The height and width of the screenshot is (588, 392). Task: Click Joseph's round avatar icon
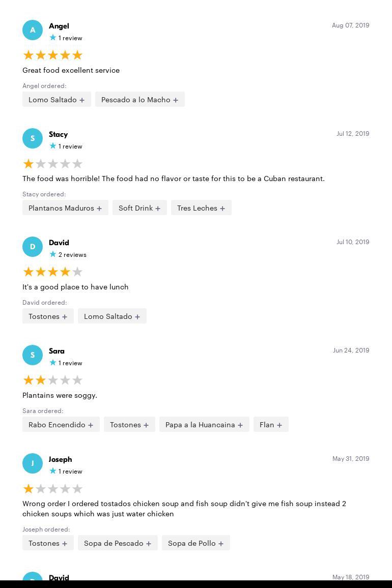(33, 463)
